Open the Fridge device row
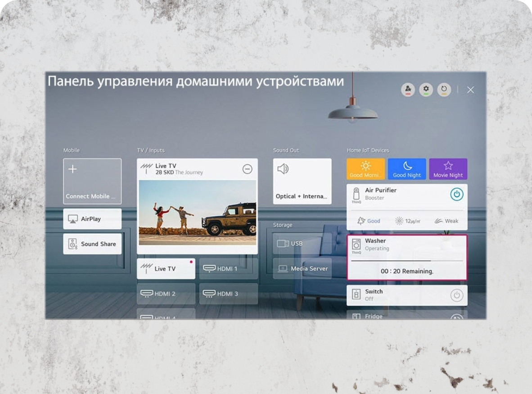This screenshot has height=394, width=532. 407,316
